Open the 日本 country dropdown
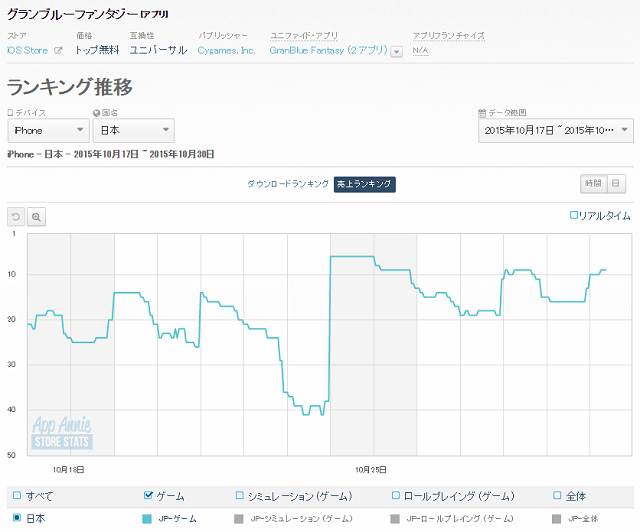This screenshot has width=640, height=532. coord(133,131)
